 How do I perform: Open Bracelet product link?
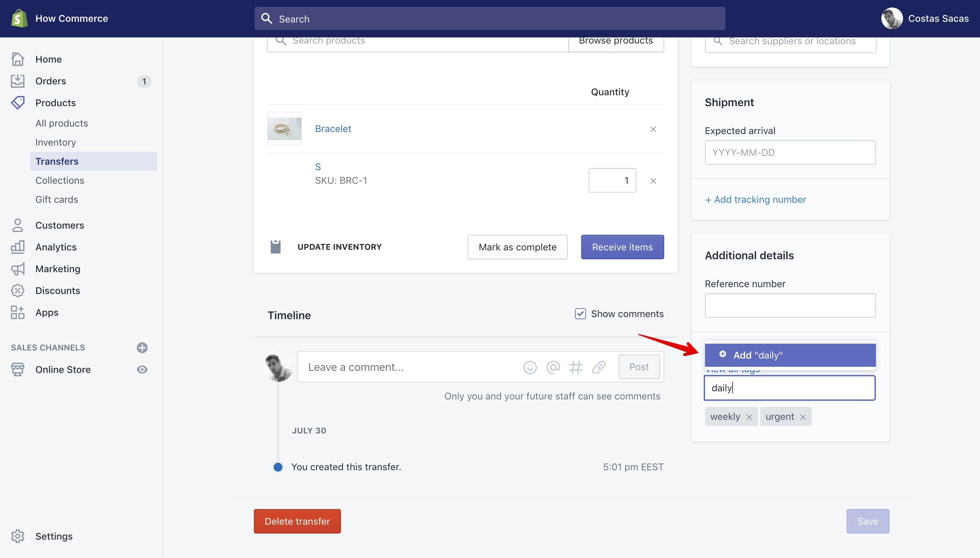click(333, 129)
